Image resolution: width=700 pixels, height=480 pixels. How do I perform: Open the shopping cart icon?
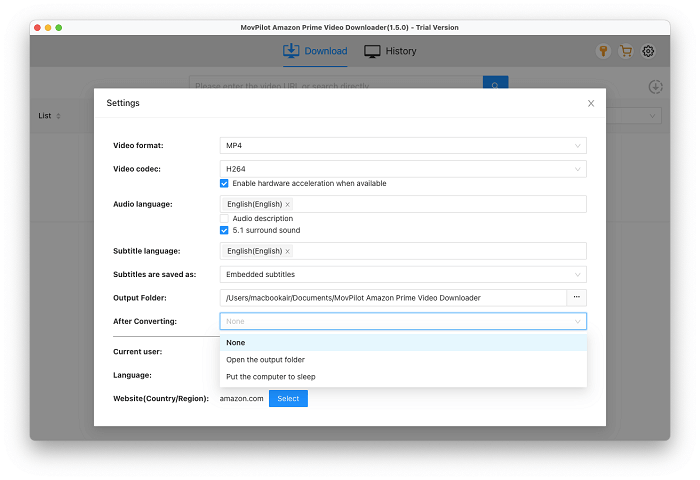[625, 51]
